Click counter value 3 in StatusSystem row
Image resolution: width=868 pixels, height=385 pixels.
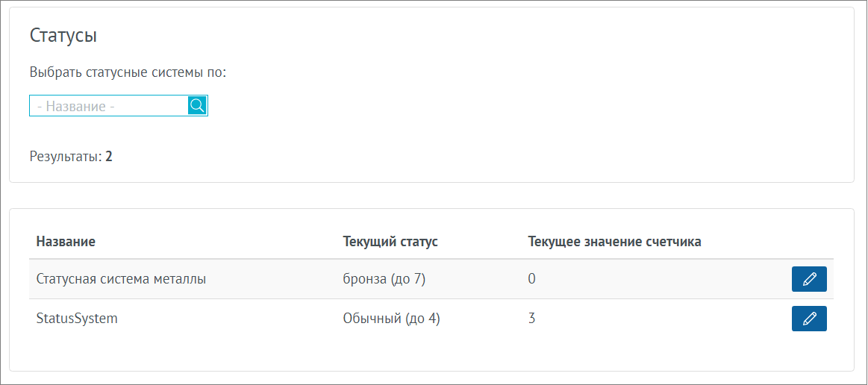[x=531, y=319]
